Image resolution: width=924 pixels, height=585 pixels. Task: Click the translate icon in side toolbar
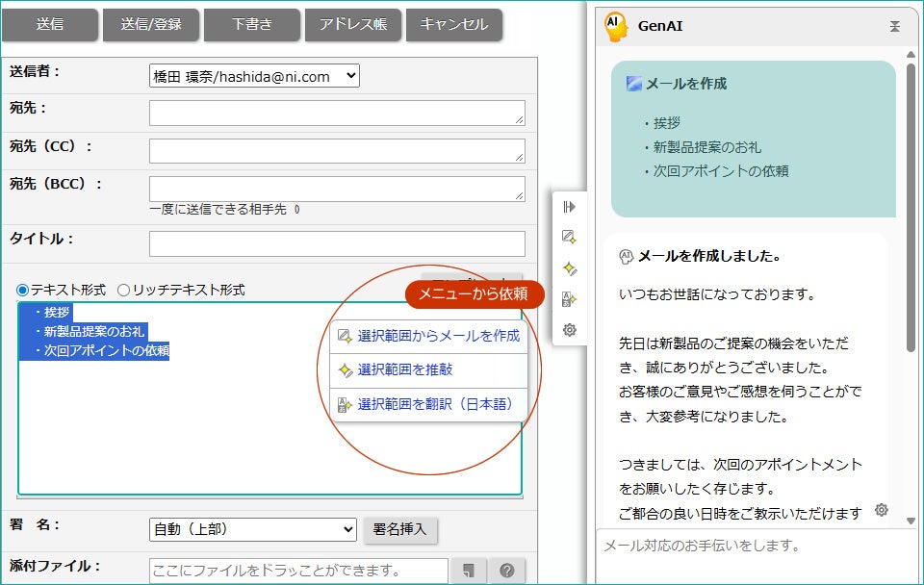(x=569, y=299)
